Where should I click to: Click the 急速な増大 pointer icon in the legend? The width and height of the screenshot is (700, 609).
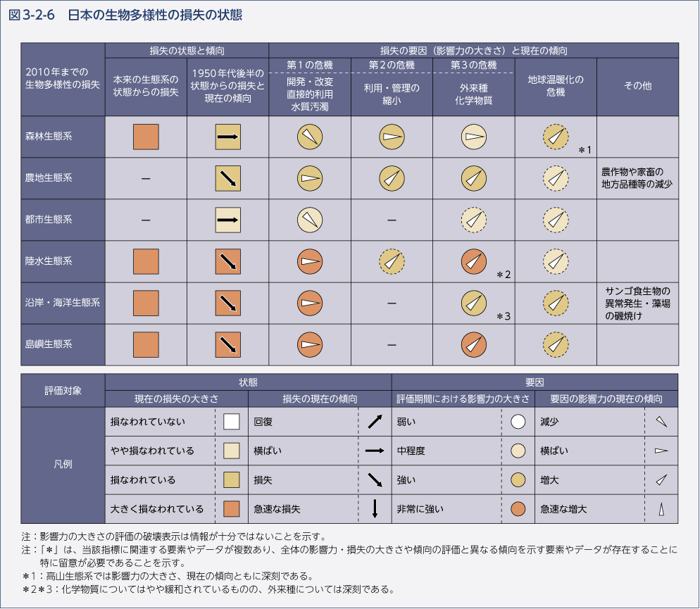click(661, 508)
